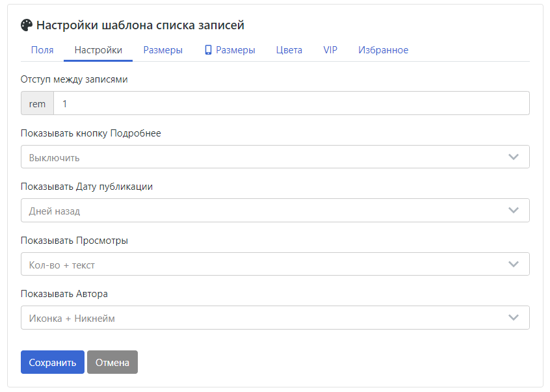Switch to the Настройки tab
Viewport: 550px width, 392px height.
[x=98, y=50]
